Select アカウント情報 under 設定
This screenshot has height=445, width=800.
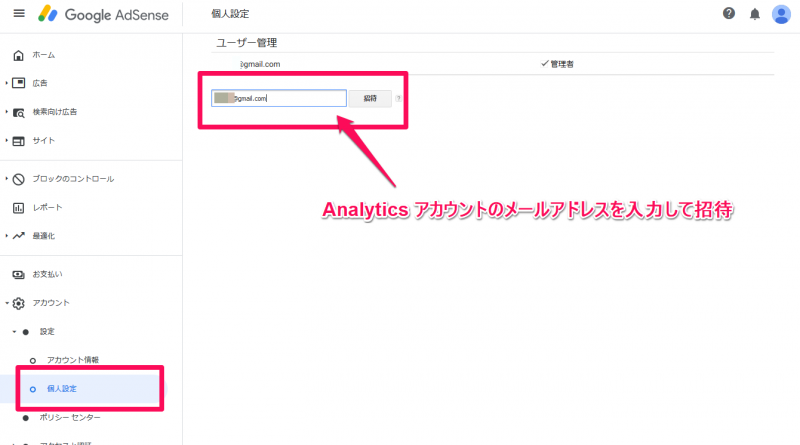click(73, 360)
